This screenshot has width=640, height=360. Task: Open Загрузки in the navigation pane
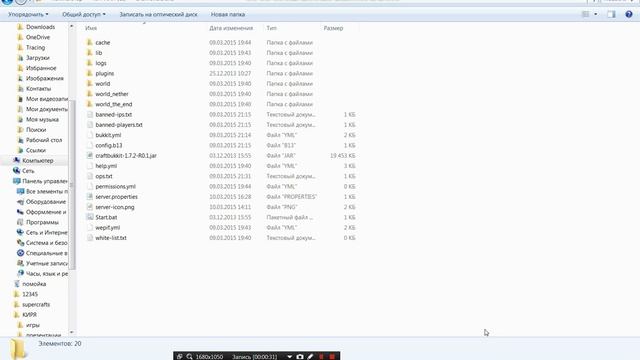pos(38,58)
